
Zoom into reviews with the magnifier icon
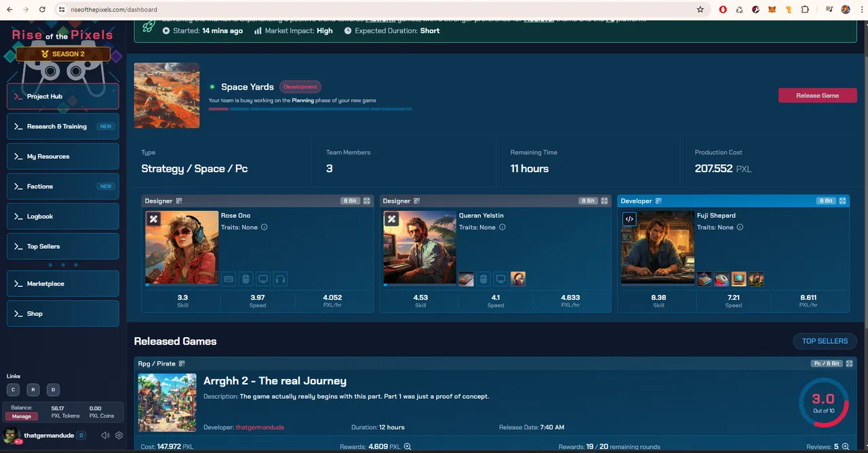(845, 447)
